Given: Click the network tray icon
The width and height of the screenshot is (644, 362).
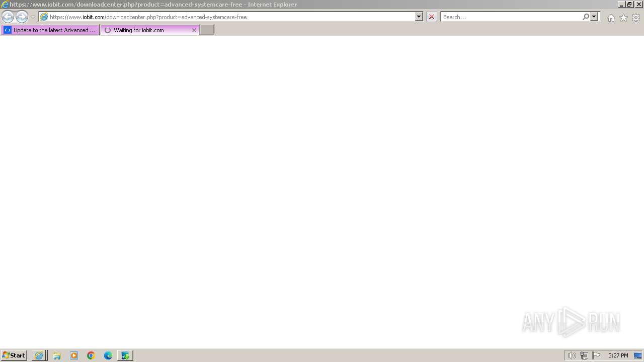Looking at the screenshot, I should 584,355.
